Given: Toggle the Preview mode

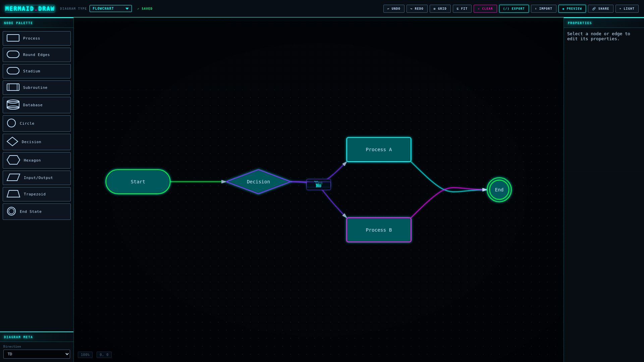Looking at the screenshot, I should pyautogui.click(x=572, y=9).
